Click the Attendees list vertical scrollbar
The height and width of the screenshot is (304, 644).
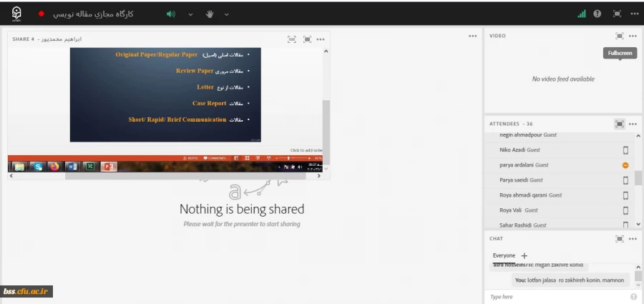(638, 177)
